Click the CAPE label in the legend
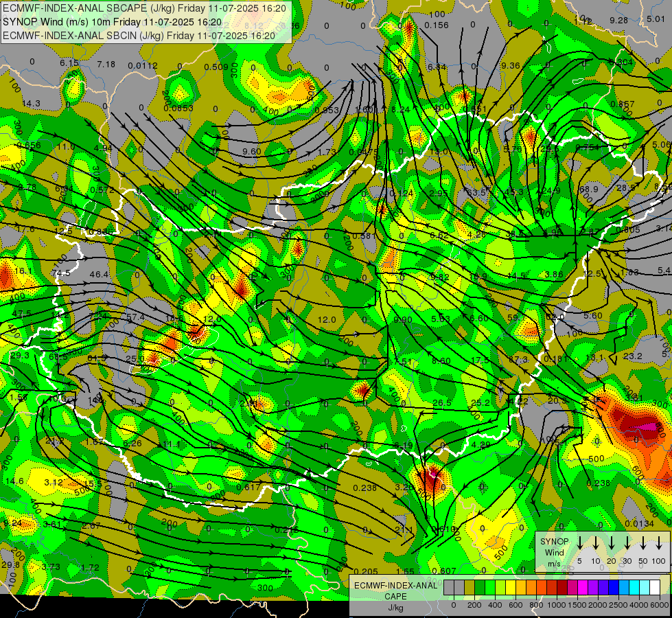The height and width of the screenshot is (618, 672). tap(395, 597)
